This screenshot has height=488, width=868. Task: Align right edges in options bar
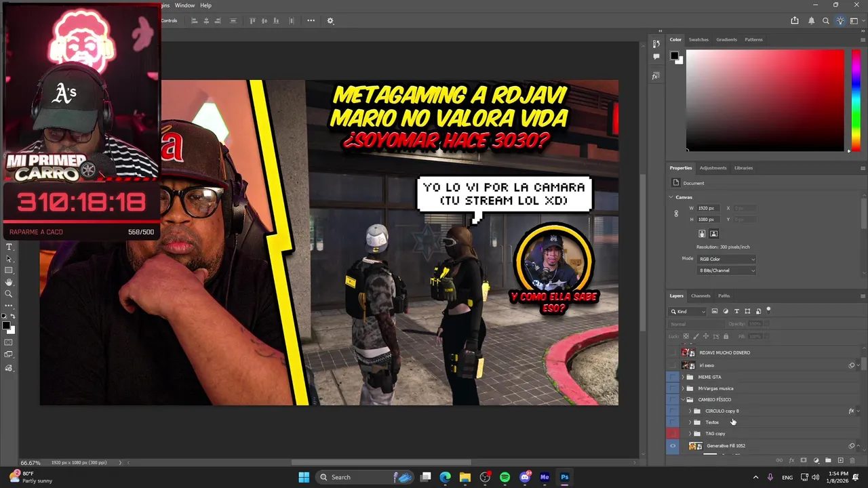coord(218,20)
